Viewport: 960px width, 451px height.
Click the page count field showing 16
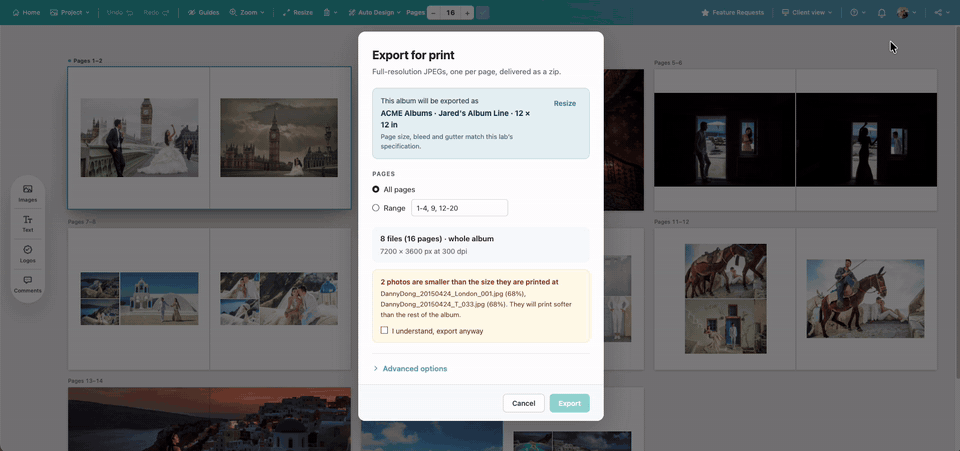[x=451, y=12]
